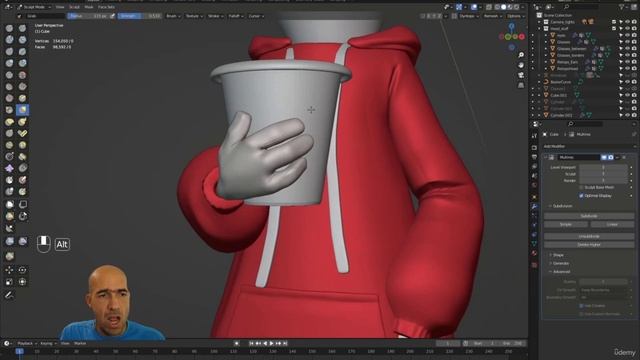
Task: Open Modifier properties wrench tab
Action: (x=534, y=207)
